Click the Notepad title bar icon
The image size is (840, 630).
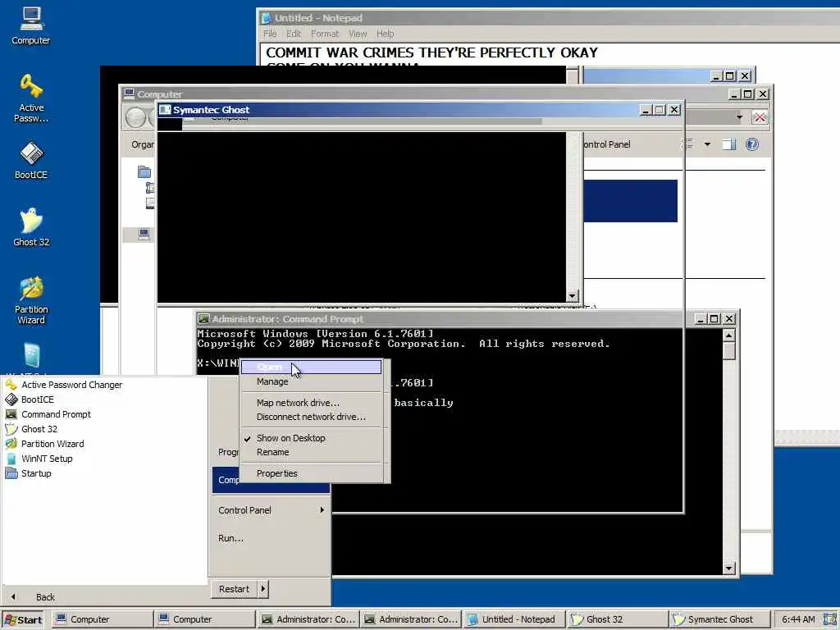267,18
